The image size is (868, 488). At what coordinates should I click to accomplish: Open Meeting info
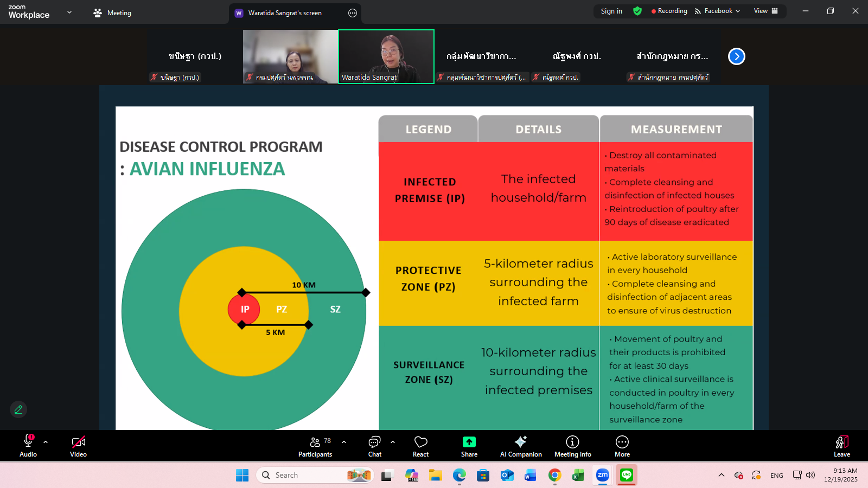pyautogui.click(x=572, y=446)
